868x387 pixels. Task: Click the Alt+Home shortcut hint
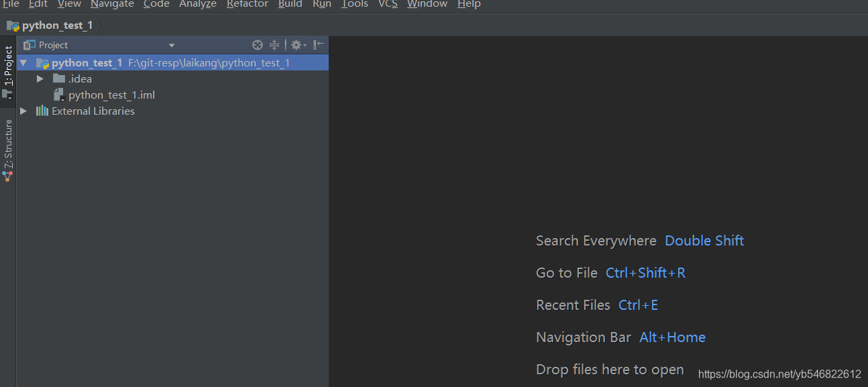pyautogui.click(x=672, y=337)
